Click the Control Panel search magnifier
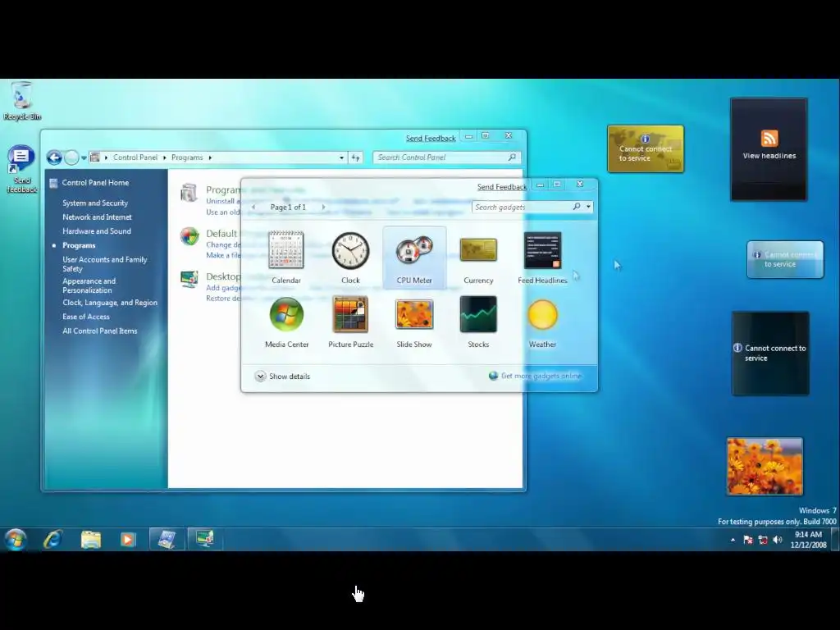 pyautogui.click(x=512, y=157)
